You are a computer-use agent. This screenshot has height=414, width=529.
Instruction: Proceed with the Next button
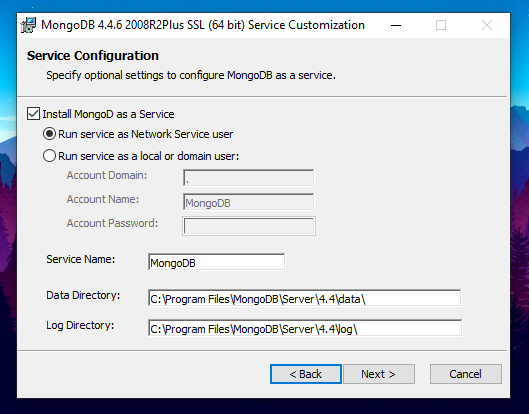point(379,374)
